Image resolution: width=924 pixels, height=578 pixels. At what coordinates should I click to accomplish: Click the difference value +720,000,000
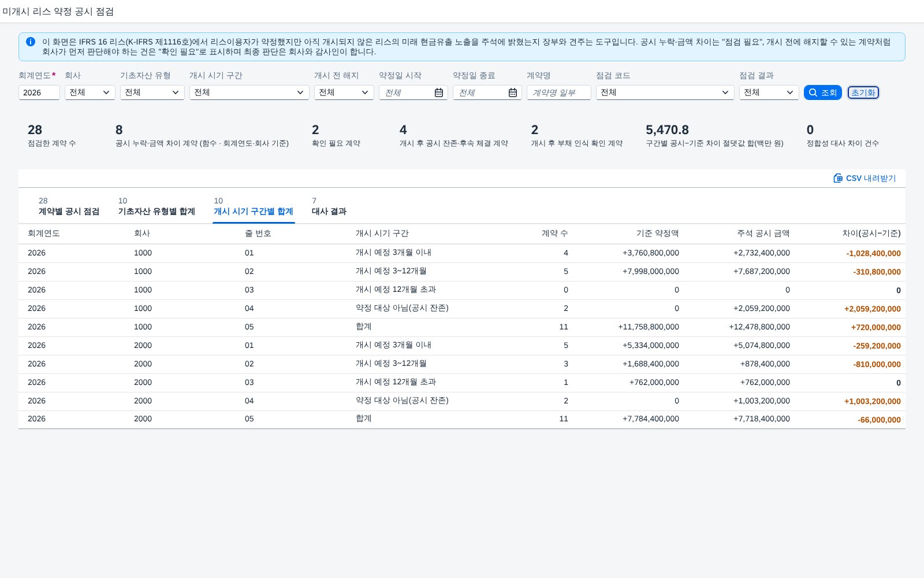pos(875,327)
